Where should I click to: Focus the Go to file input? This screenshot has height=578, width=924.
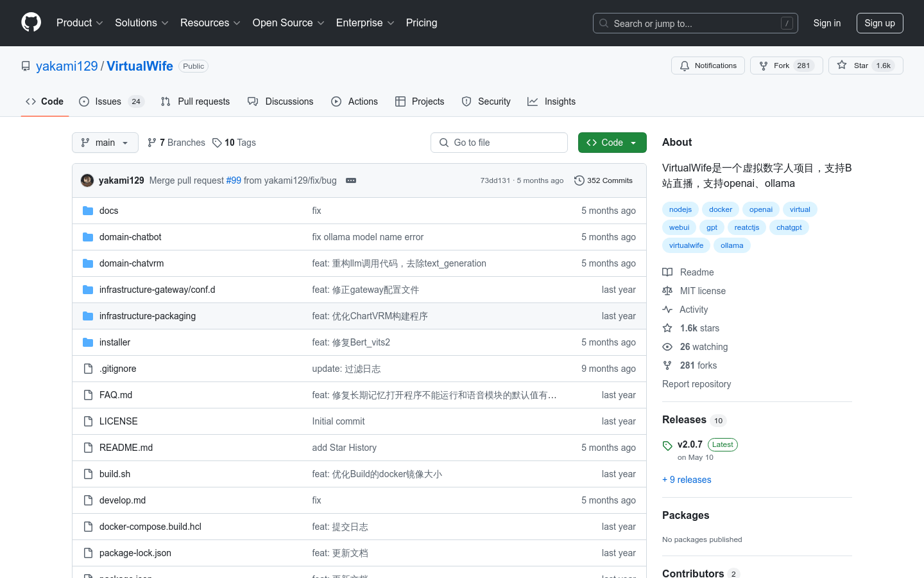point(499,143)
